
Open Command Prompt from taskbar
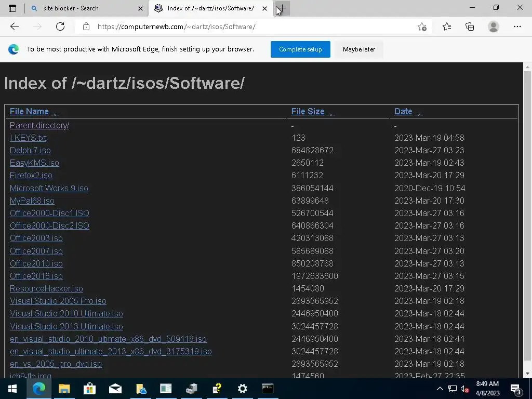[x=268, y=389]
